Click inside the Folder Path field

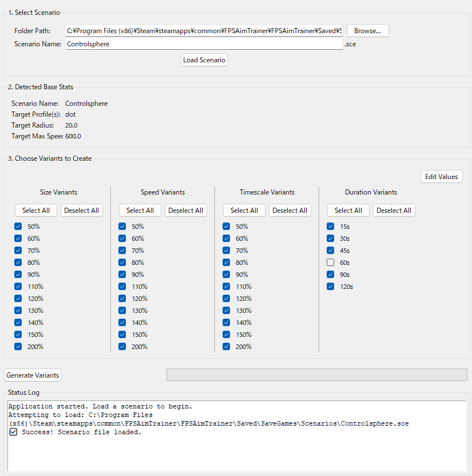pyautogui.click(x=204, y=30)
